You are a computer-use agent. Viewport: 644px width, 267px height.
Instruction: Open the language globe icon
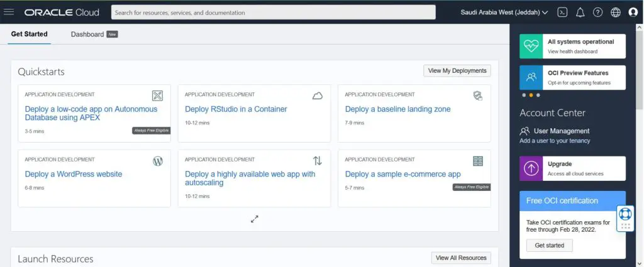[x=615, y=13]
